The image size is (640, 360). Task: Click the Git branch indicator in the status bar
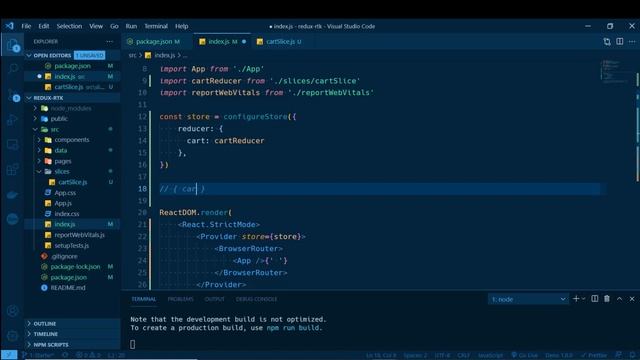[x=39, y=355]
